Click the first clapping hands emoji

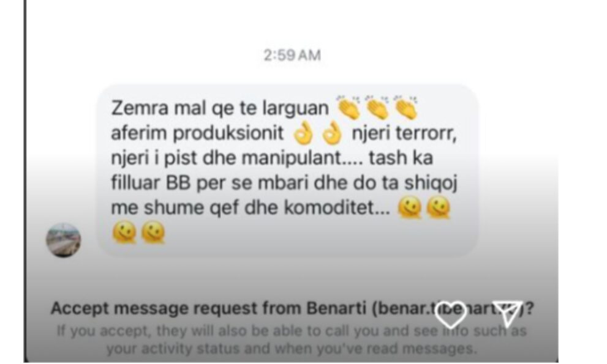tap(349, 107)
